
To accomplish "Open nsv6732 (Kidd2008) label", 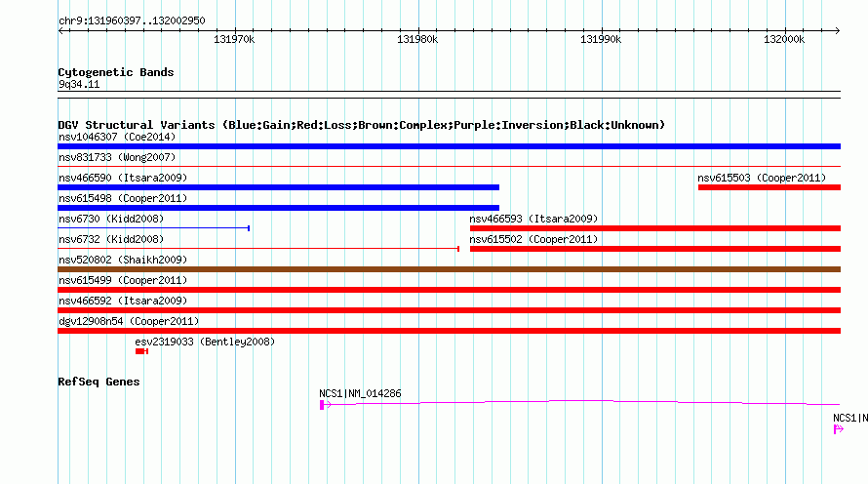I will click(x=111, y=239).
